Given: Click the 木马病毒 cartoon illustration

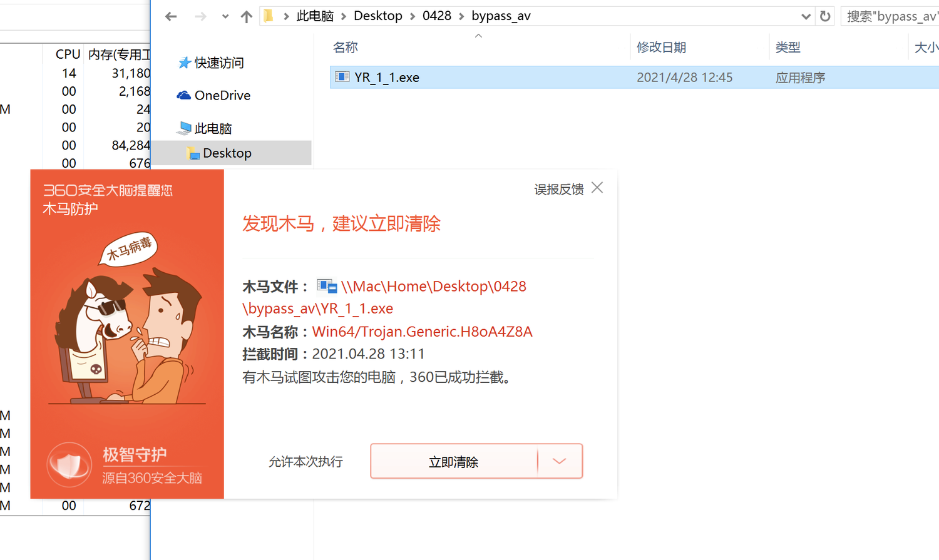Looking at the screenshot, I should coord(128,319).
